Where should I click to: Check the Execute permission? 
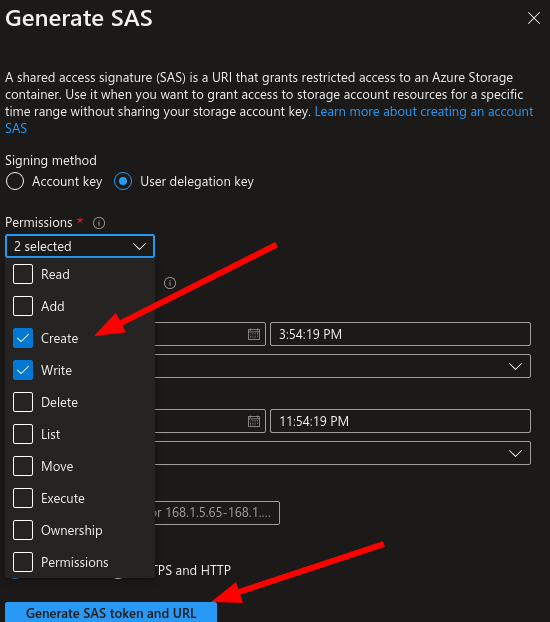(x=23, y=498)
